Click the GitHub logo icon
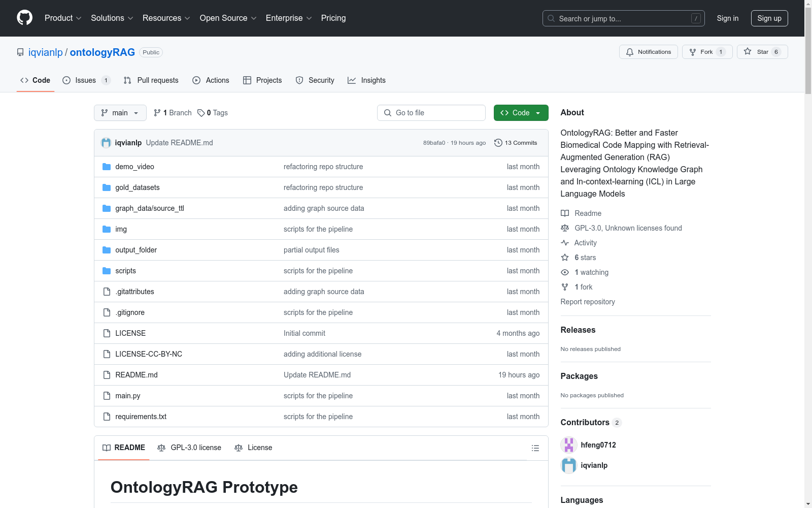This screenshot has height=508, width=812. (24, 18)
